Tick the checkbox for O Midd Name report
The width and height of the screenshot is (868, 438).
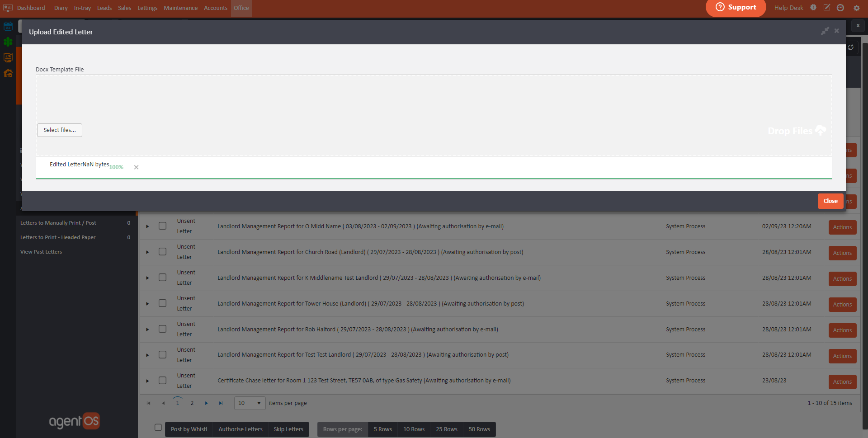click(x=163, y=226)
